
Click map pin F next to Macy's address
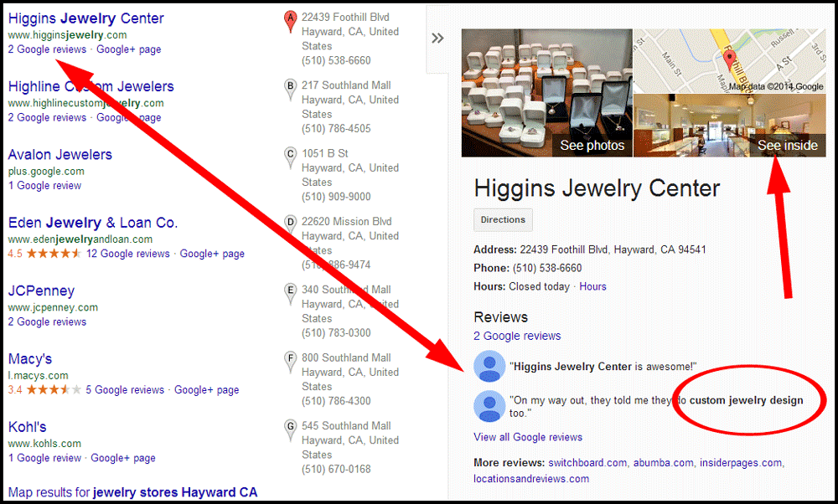[290, 362]
